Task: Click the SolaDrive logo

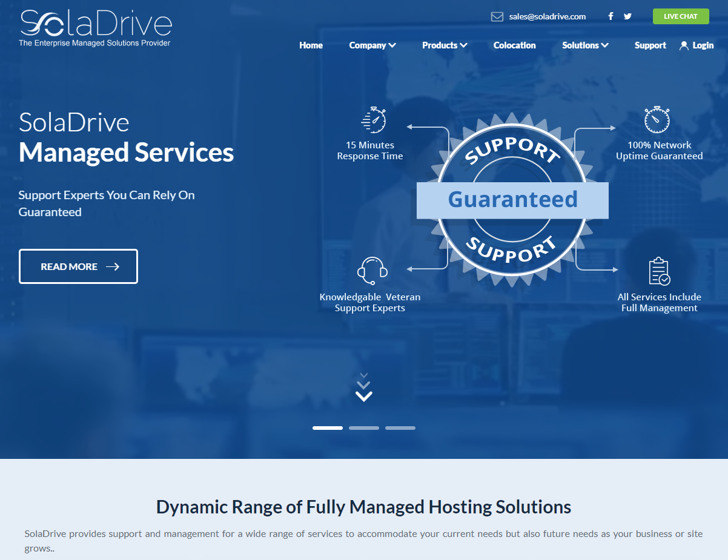Action: click(x=96, y=28)
